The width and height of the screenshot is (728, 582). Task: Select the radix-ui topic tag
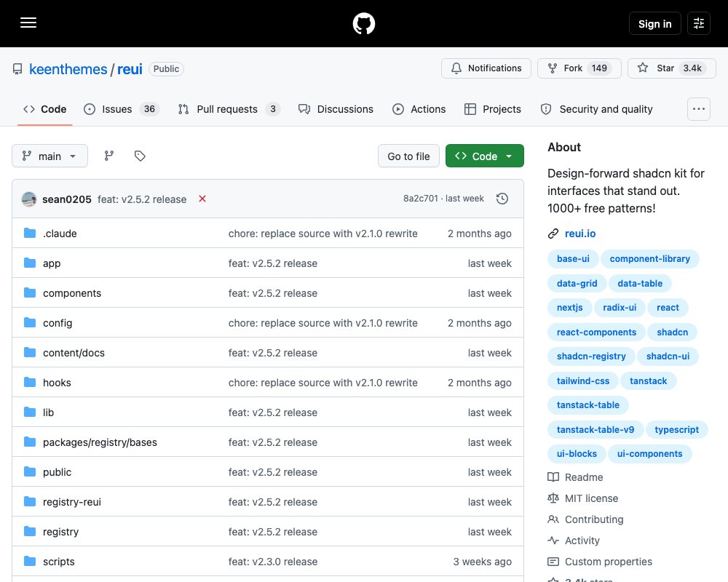(620, 307)
